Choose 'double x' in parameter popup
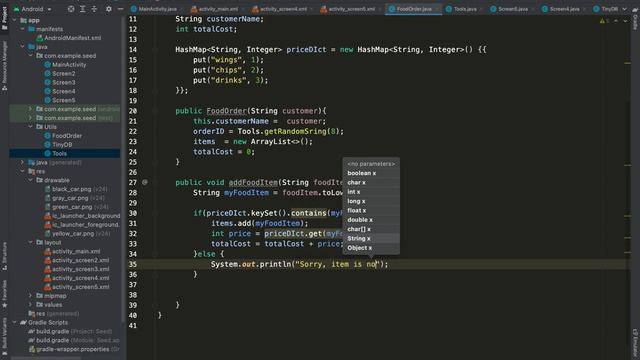The width and height of the screenshot is (640, 360). 371,220
